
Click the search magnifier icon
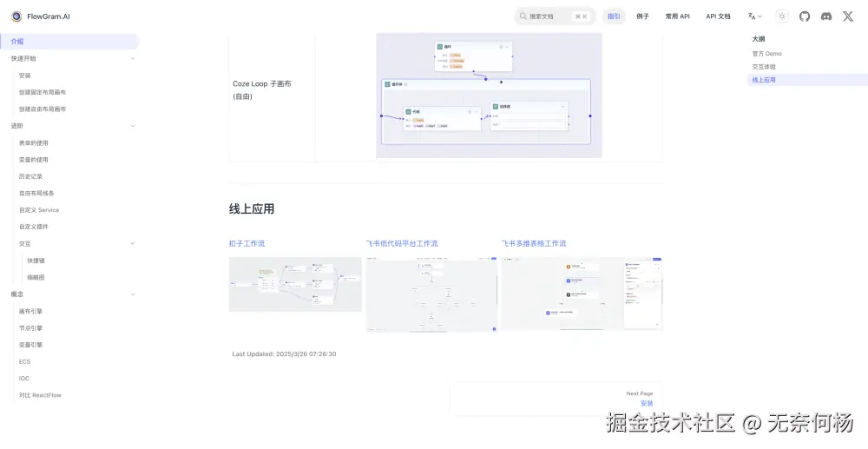[x=523, y=17]
